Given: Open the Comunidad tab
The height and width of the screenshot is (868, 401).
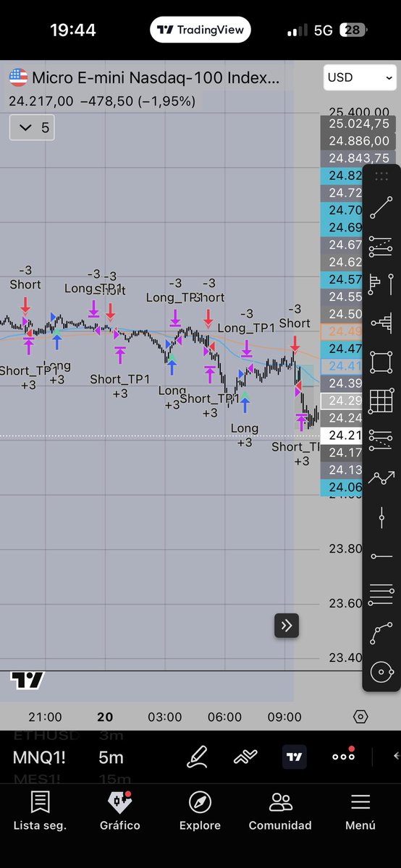Looking at the screenshot, I should (x=280, y=810).
